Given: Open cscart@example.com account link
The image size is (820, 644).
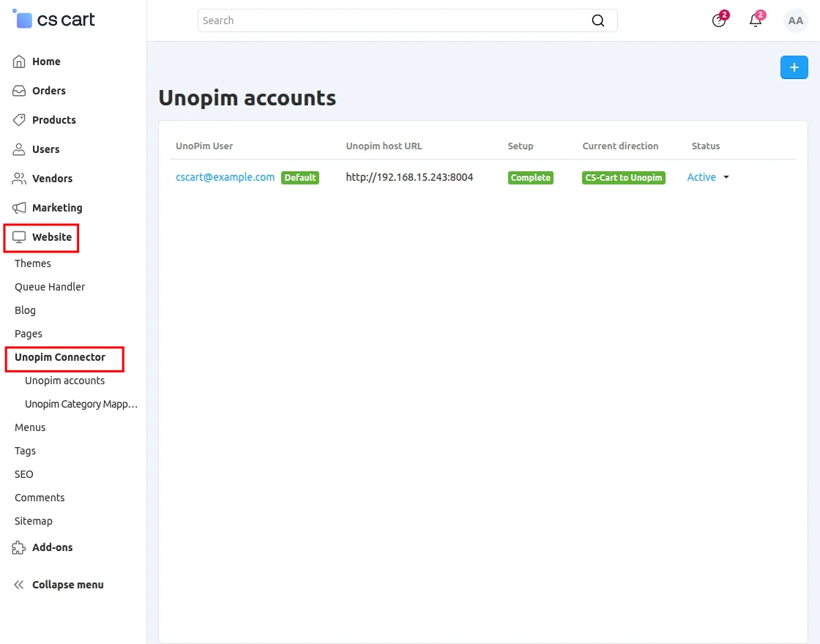Looking at the screenshot, I should [x=225, y=177].
